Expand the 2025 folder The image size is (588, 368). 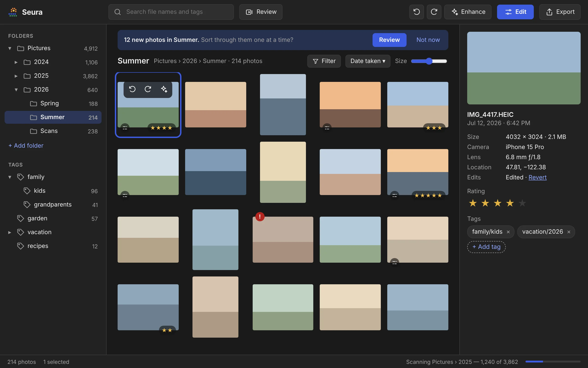pos(16,76)
